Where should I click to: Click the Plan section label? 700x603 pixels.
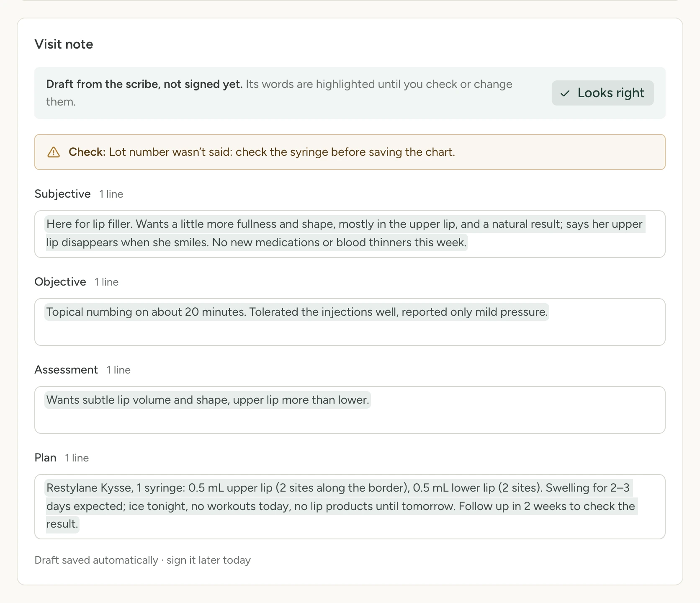pyautogui.click(x=46, y=458)
